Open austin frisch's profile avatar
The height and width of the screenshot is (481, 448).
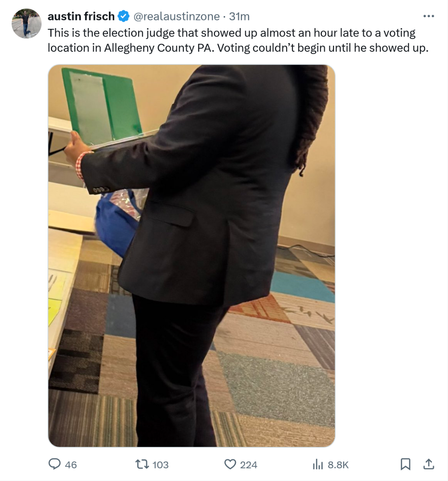tap(26, 23)
